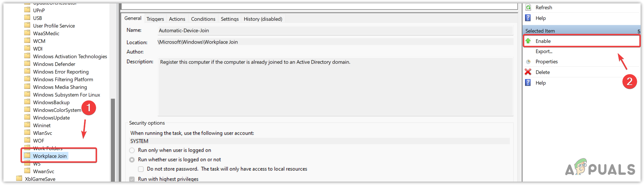Click the red Delete X icon
This screenshot has width=644, height=185.
pos(528,72)
